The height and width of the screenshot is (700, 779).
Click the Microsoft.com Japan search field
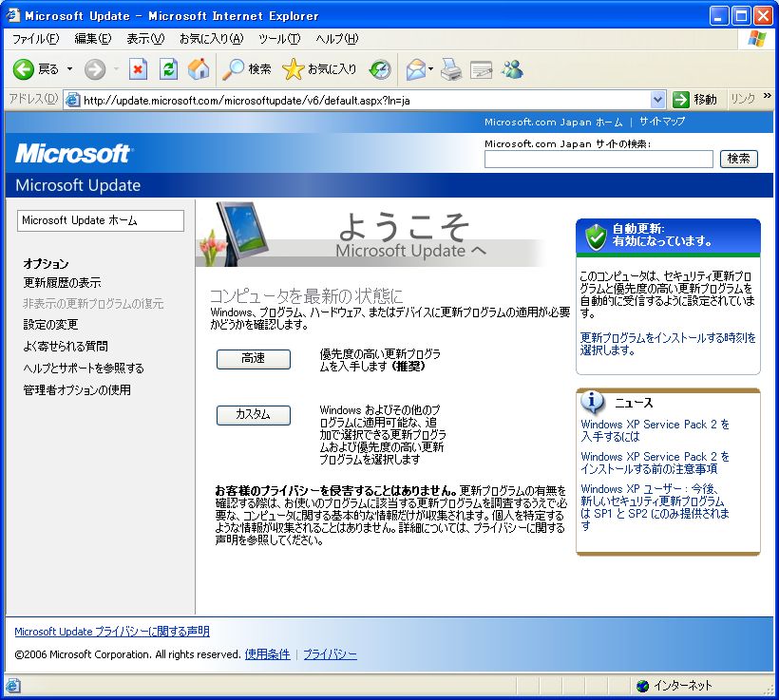[598, 159]
